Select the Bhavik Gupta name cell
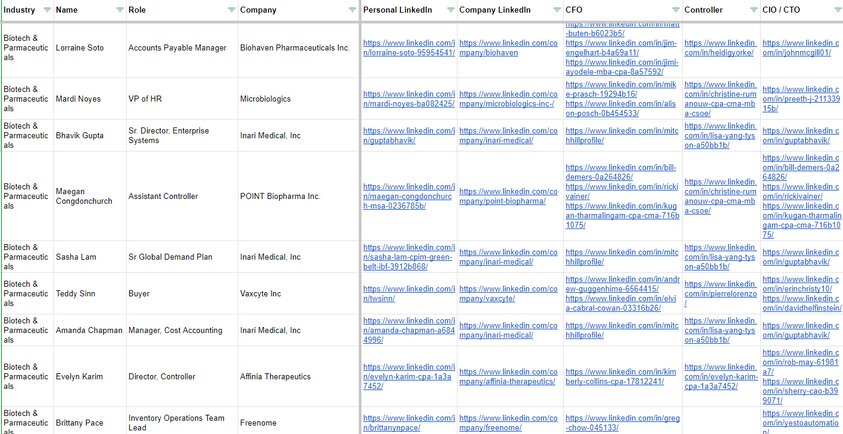The image size is (843, 434). [x=90, y=136]
